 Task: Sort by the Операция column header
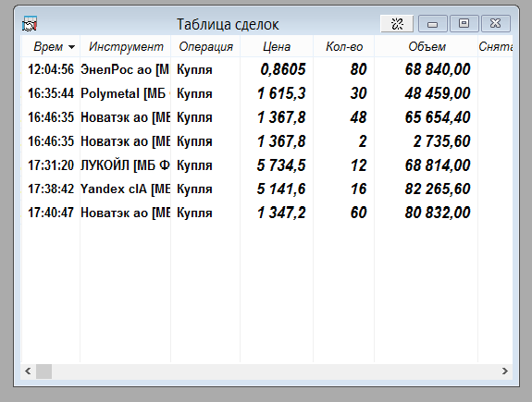click(x=206, y=46)
